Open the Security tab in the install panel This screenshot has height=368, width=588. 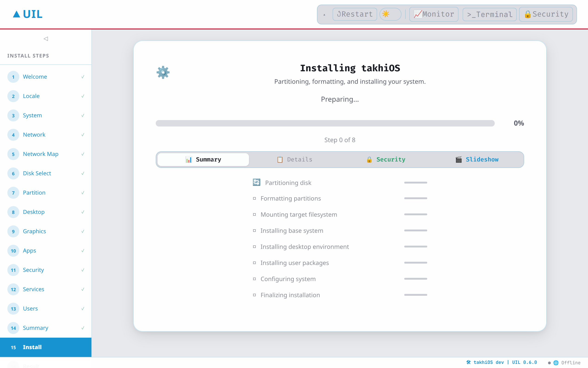(386, 159)
